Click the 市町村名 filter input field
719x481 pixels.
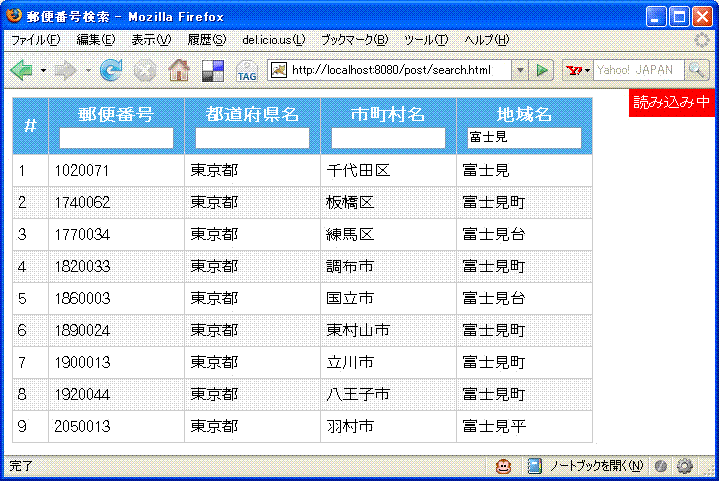click(x=388, y=138)
